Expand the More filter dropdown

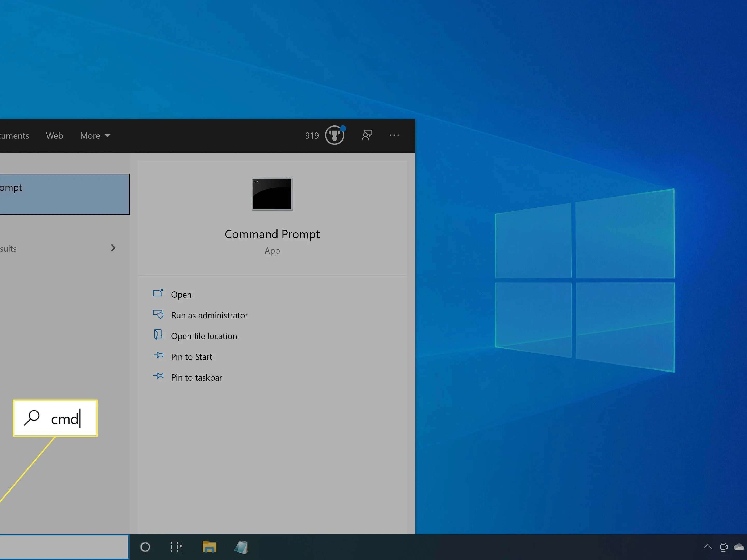coord(95,136)
